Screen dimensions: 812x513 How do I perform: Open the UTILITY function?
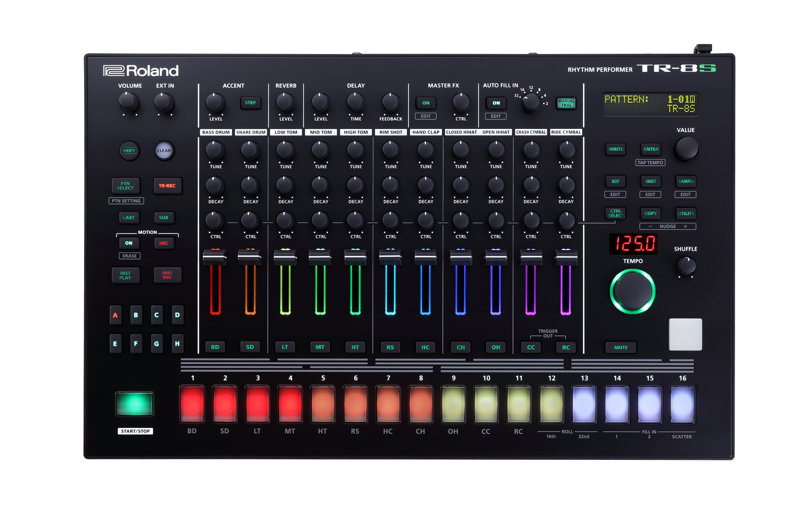pos(685,213)
